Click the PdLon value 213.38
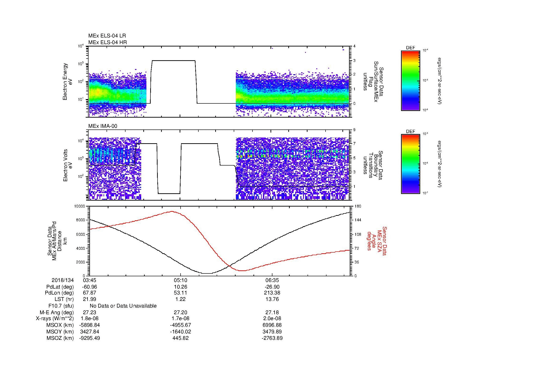The width and height of the screenshot is (555, 392). [272, 293]
